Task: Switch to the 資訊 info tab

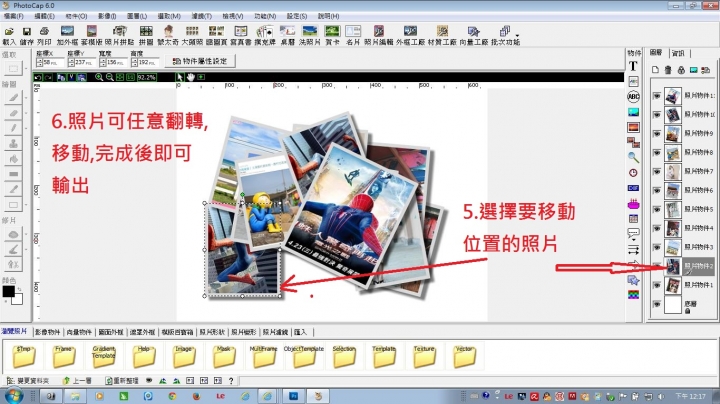Action: (678, 53)
